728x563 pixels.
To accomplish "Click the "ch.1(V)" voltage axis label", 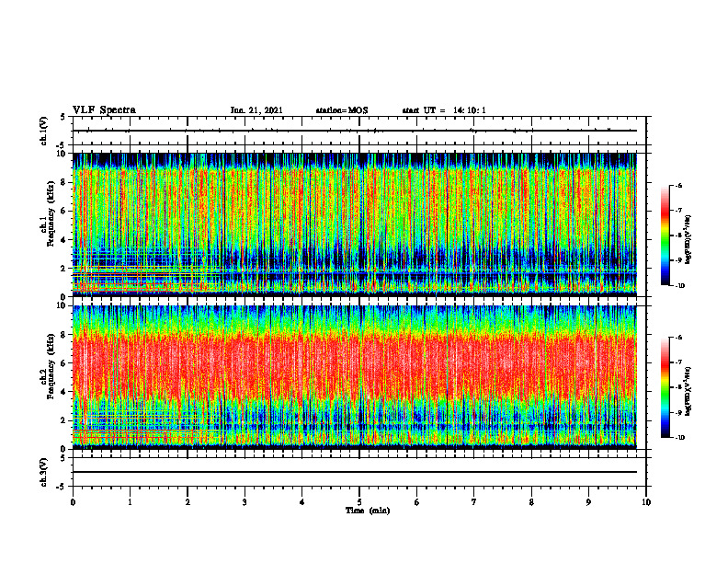I will [44, 131].
